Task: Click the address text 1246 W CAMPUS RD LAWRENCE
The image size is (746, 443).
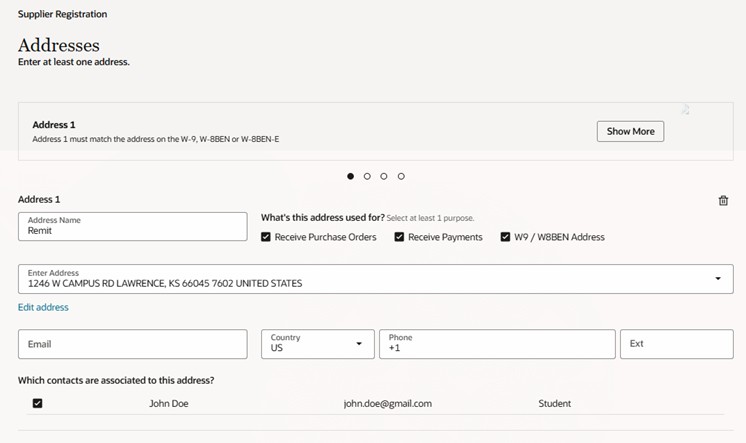Action: pyautogui.click(x=96, y=284)
